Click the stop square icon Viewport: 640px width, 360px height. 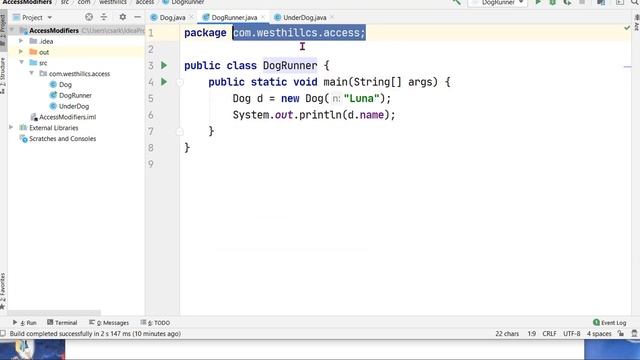[x=582, y=2]
